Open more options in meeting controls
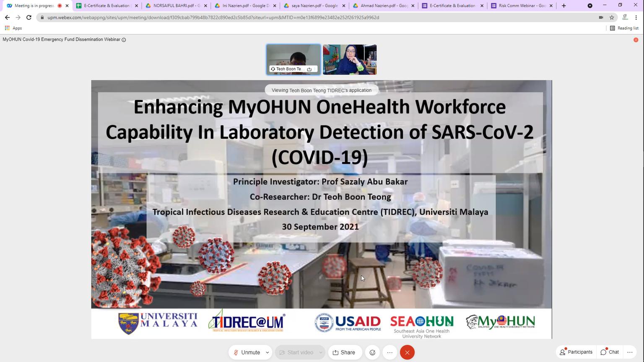Screen dimensions: 644x362 click(x=390, y=352)
